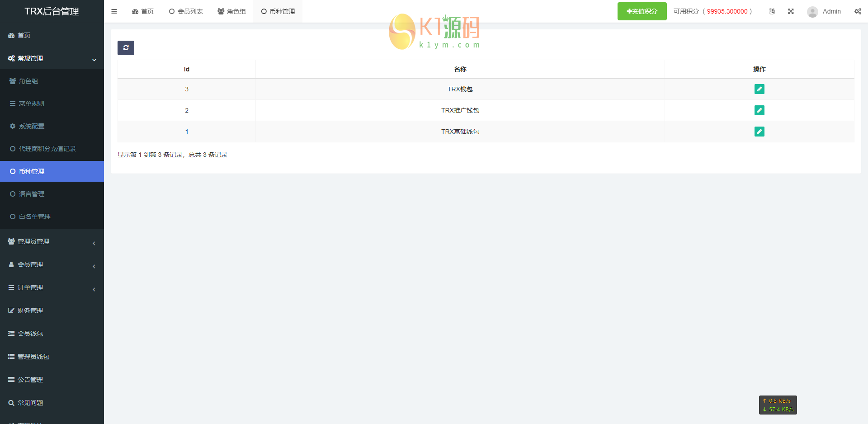Open 首页 in the sidebar

(52, 35)
